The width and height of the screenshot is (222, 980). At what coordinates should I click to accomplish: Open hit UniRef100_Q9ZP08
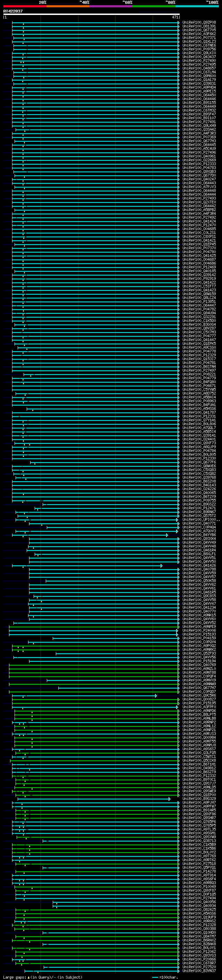pyautogui.click(x=199, y=23)
